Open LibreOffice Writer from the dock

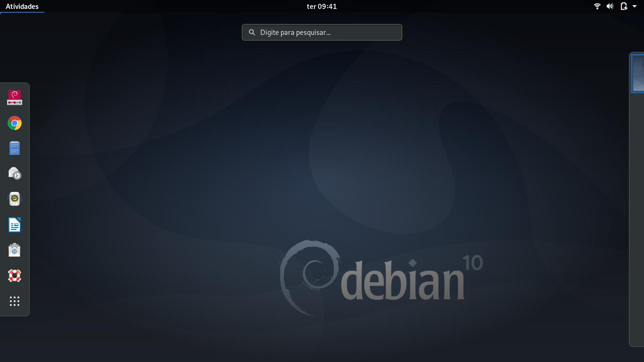pos(14,225)
